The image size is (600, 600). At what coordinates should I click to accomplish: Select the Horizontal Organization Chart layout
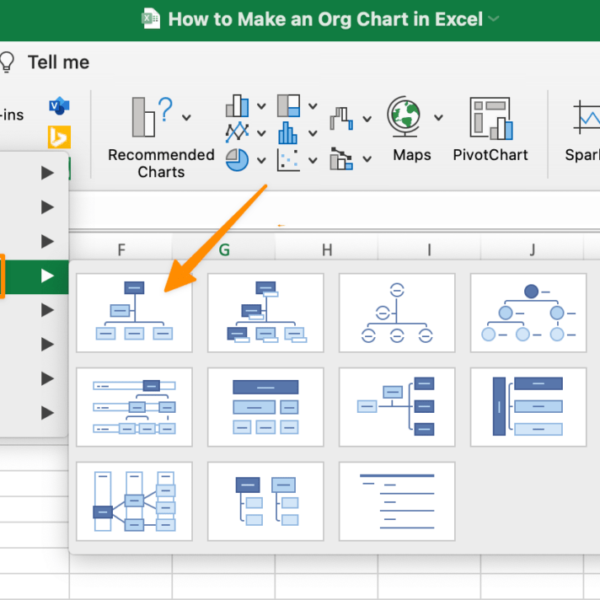click(396, 406)
